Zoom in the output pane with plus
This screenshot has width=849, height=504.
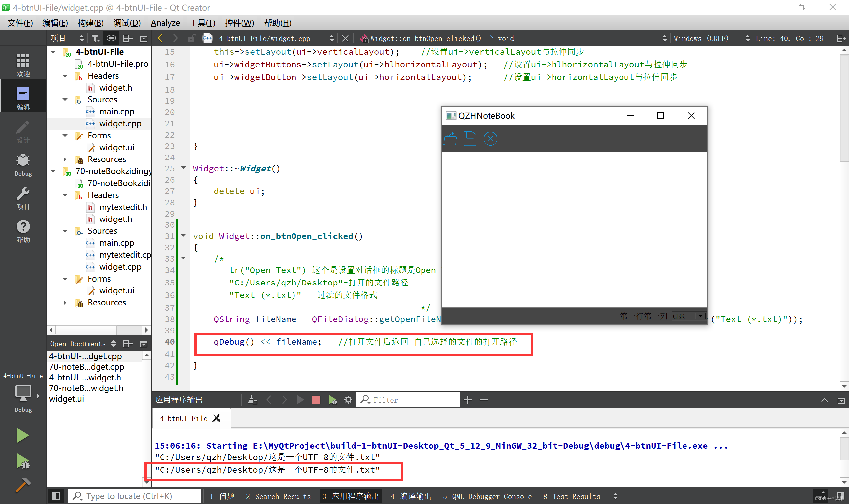468,400
